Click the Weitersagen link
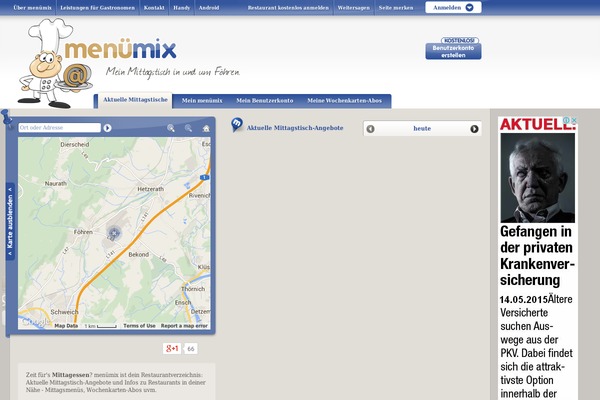Viewport: 600px width, 400px height. 354,8
